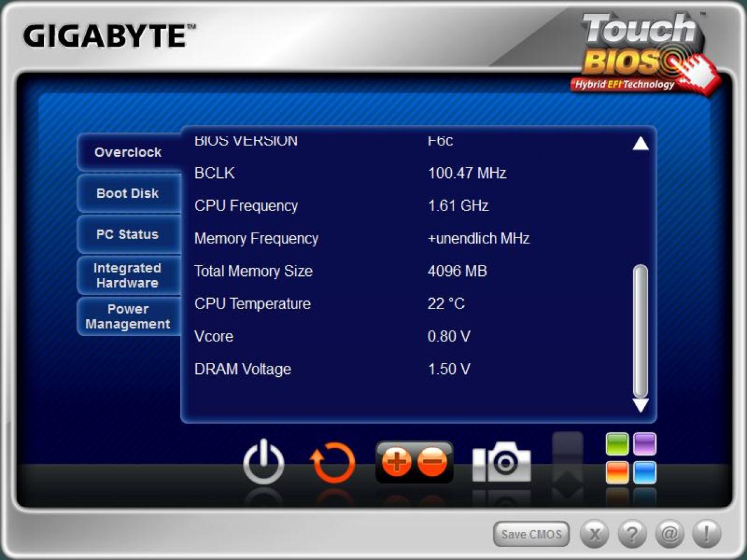
Task: Click the grayed-out bookmark icon
Action: [x=567, y=458]
